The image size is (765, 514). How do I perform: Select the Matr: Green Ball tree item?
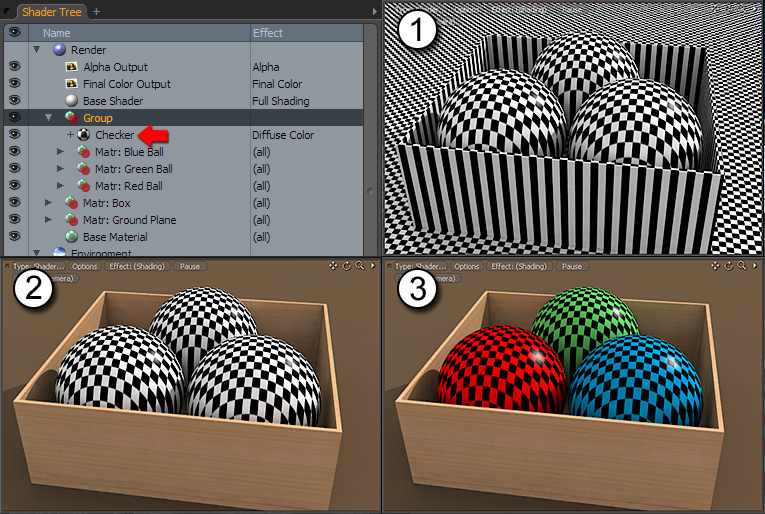[133, 169]
